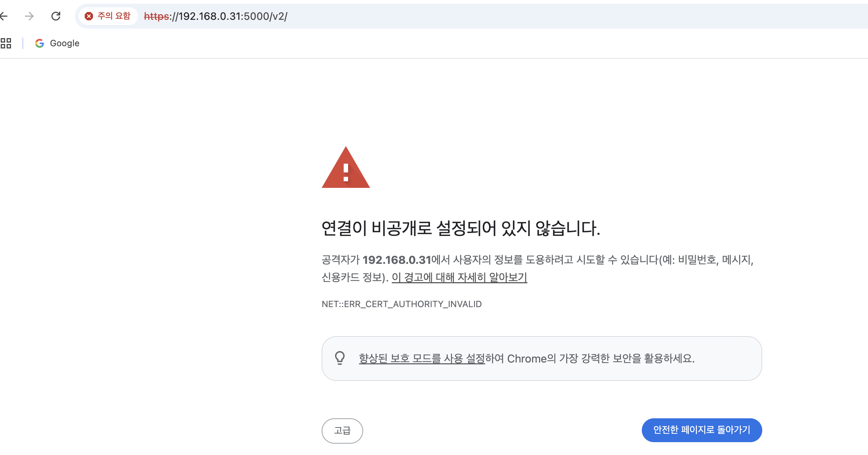Click the 주의 요함 label text
This screenshot has width=868, height=455.
point(114,16)
